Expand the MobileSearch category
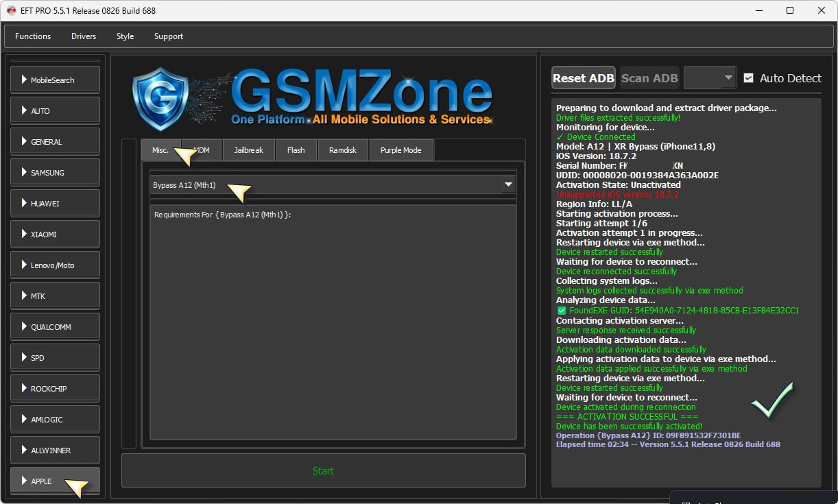 (56, 80)
